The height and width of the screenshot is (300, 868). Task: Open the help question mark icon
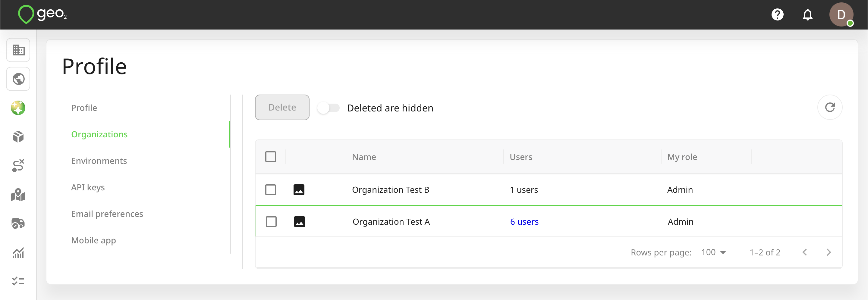(777, 14)
